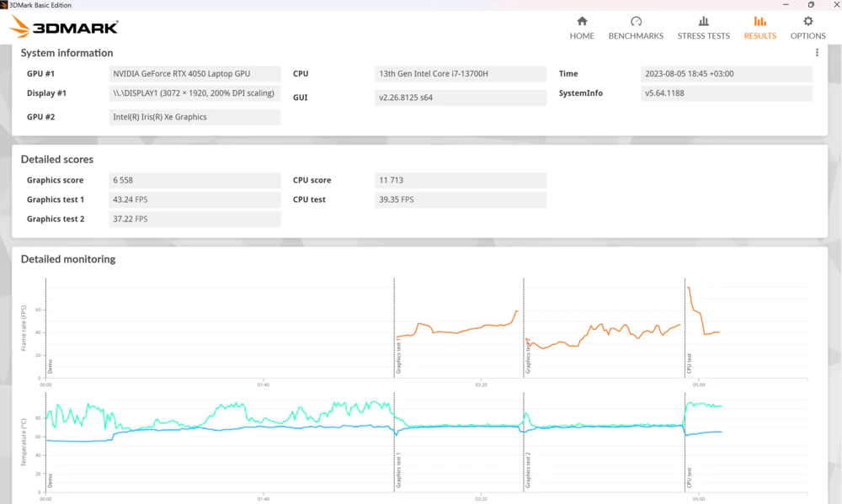Click the Graphics test 1 value 43.24 FPS
842x504 pixels.
pyautogui.click(x=195, y=199)
